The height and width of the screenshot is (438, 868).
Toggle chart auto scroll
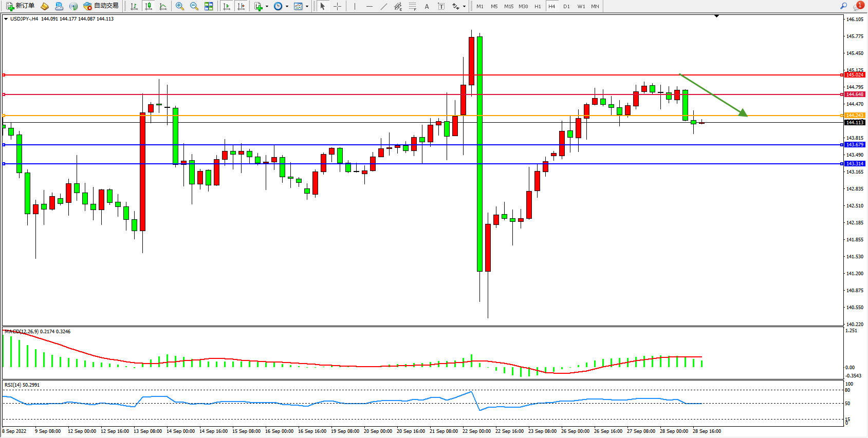(227, 6)
